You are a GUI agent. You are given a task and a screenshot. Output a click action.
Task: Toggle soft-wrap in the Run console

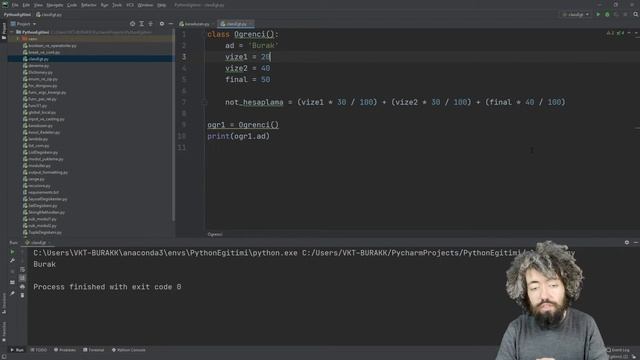[x=22, y=269]
